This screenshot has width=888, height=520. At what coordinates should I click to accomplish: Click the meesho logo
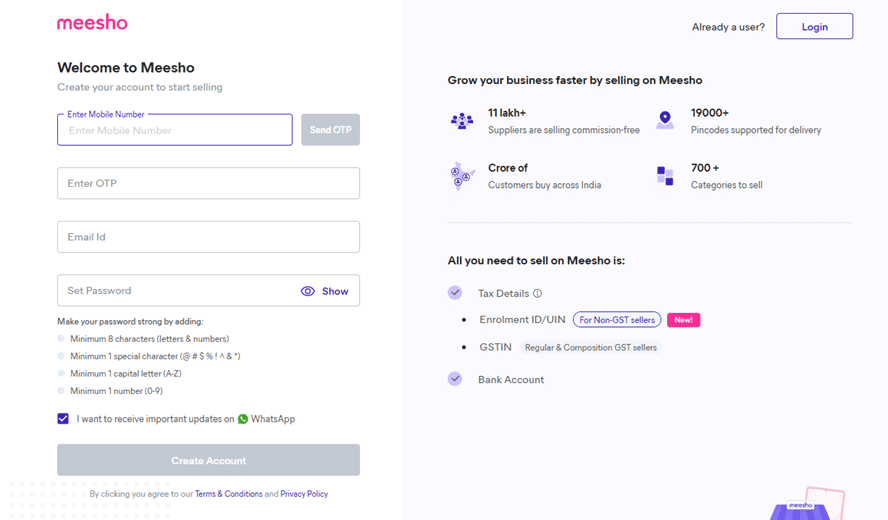tap(92, 23)
